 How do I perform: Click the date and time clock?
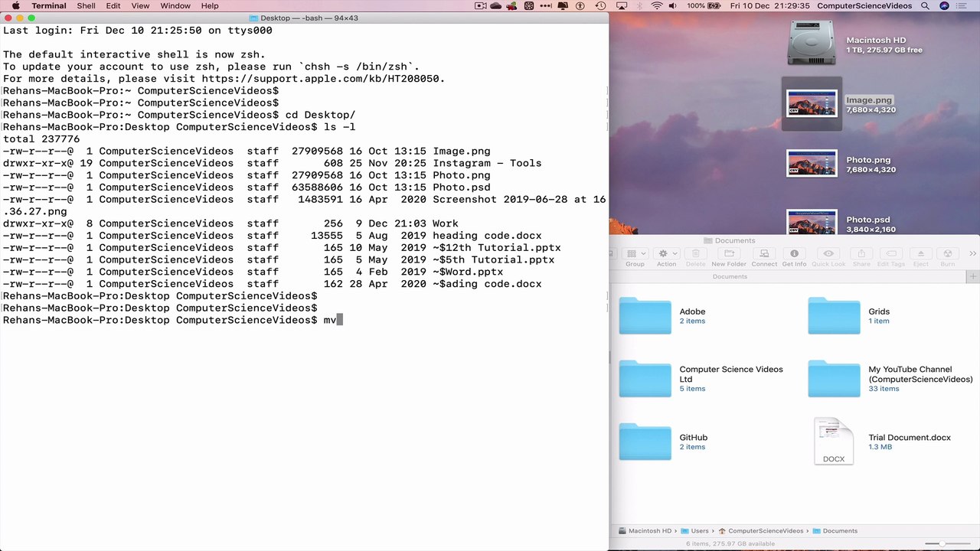pyautogui.click(x=770, y=6)
